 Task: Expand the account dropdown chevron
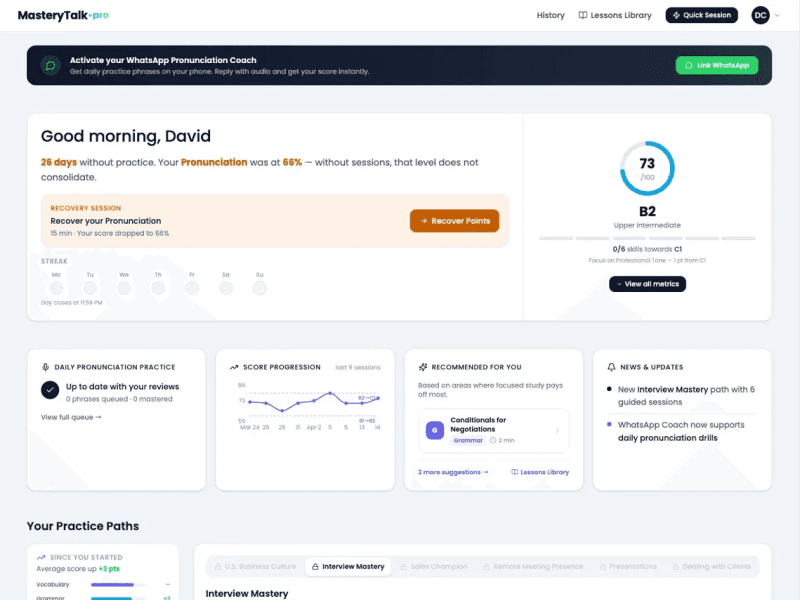click(777, 15)
